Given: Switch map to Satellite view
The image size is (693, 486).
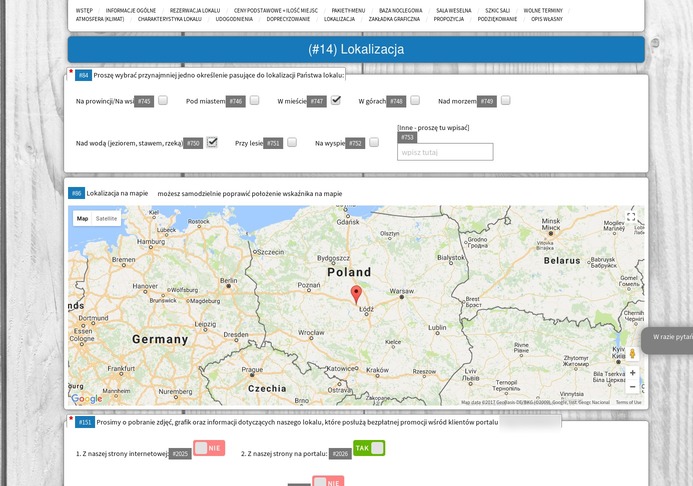Looking at the screenshot, I should pyautogui.click(x=106, y=218).
